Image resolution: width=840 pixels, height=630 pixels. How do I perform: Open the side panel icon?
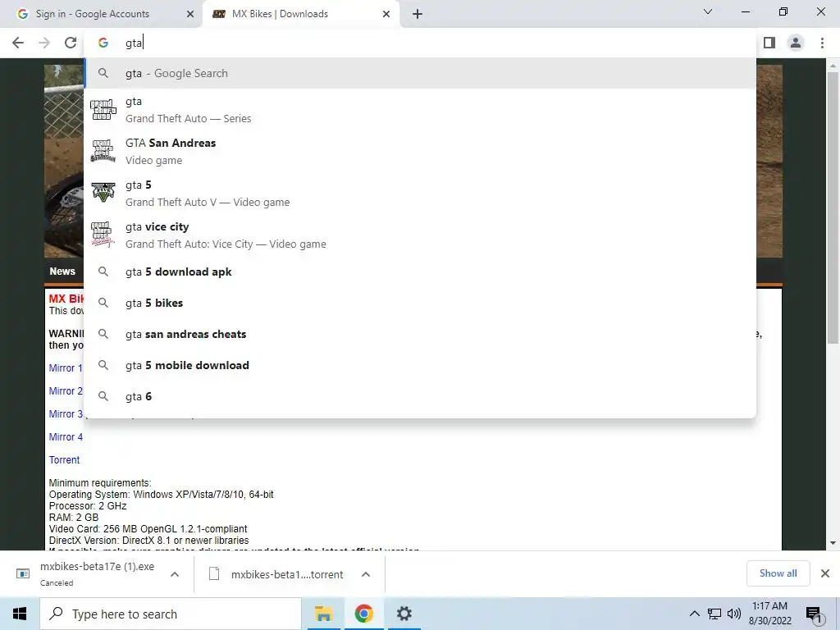click(769, 43)
